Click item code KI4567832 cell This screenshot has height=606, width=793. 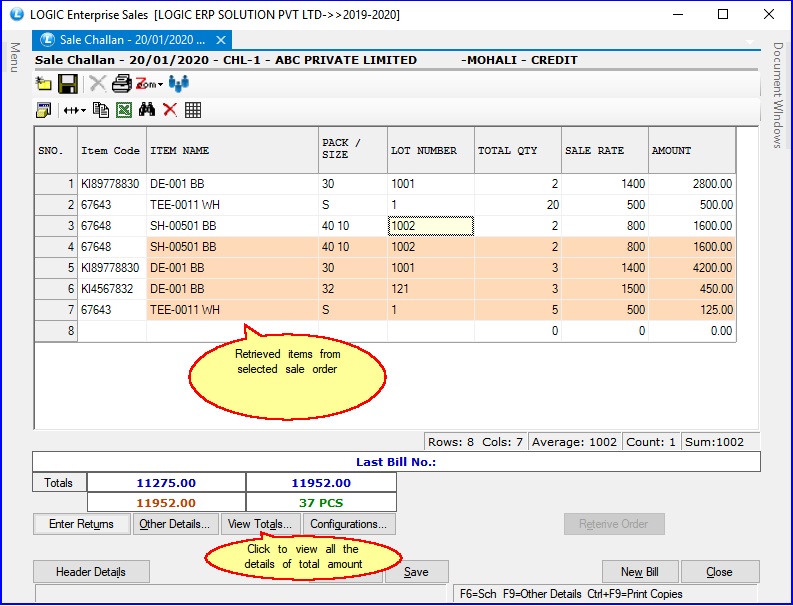pos(112,289)
